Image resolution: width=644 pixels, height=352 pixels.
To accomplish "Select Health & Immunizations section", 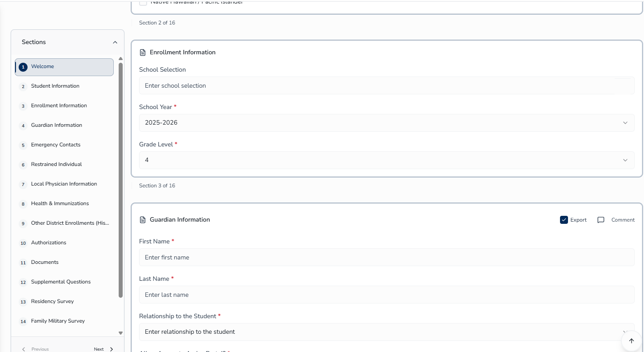I will point(64,204).
